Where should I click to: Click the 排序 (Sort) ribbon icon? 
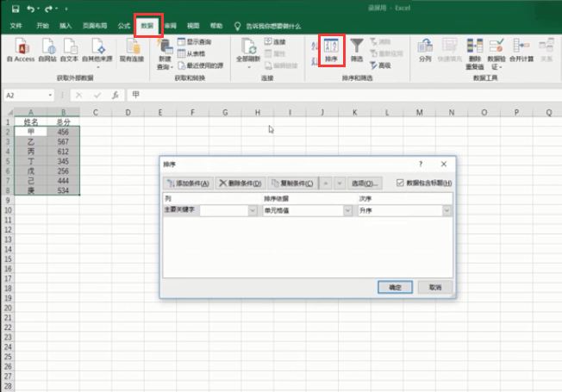[332, 51]
